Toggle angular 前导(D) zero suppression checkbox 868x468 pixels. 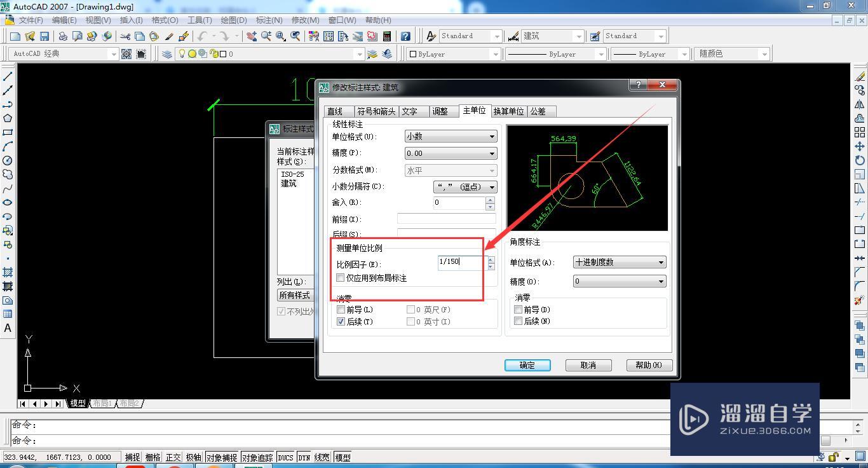pyautogui.click(x=519, y=310)
